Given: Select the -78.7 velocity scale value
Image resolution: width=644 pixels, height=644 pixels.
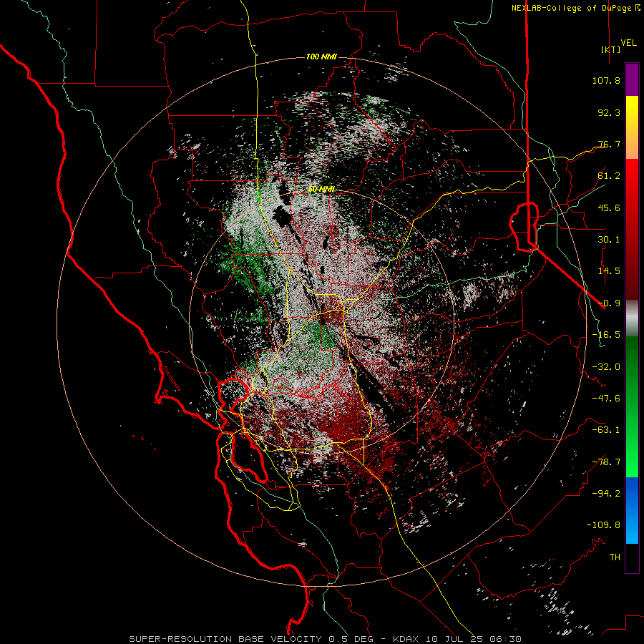Looking at the screenshot, I should click(x=606, y=462).
